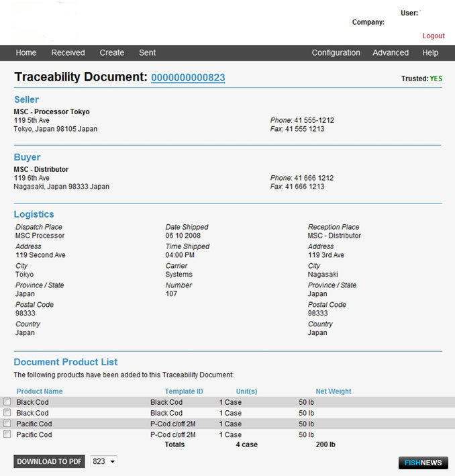Click the reception city Nagasaki
This screenshot has width=455, height=476.
(323, 275)
